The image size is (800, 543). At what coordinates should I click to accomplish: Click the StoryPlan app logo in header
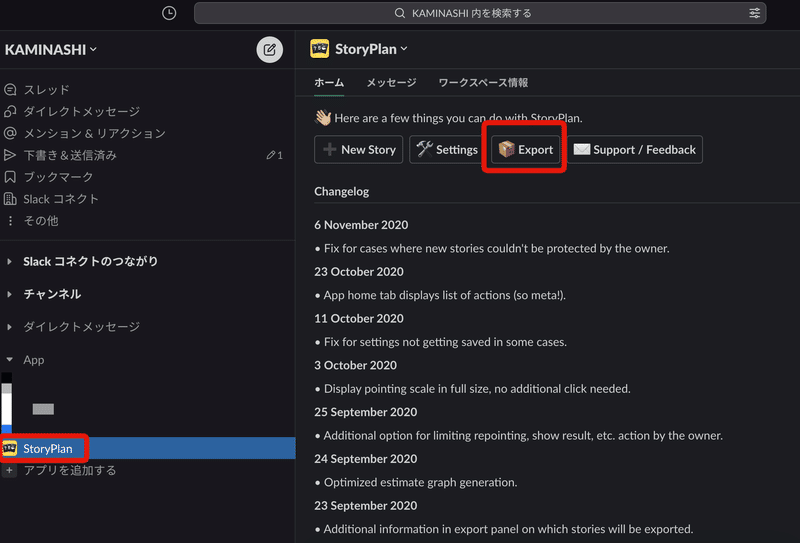coord(319,49)
